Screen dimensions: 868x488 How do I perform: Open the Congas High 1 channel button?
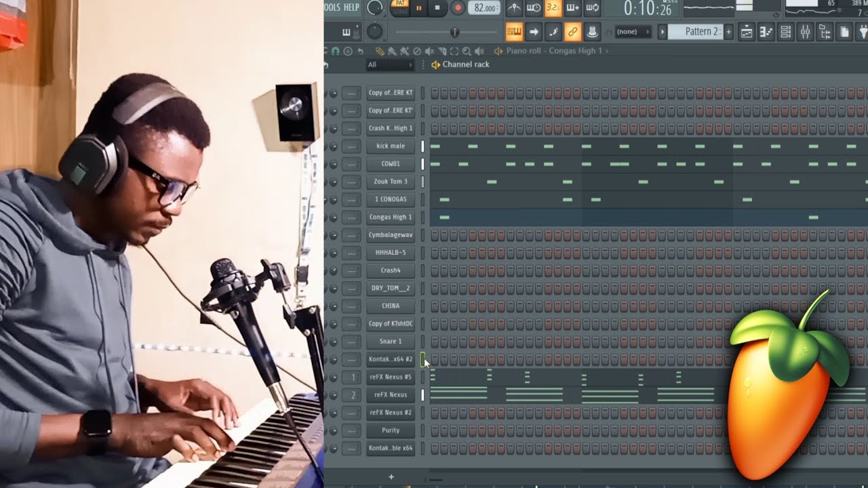[391, 217]
